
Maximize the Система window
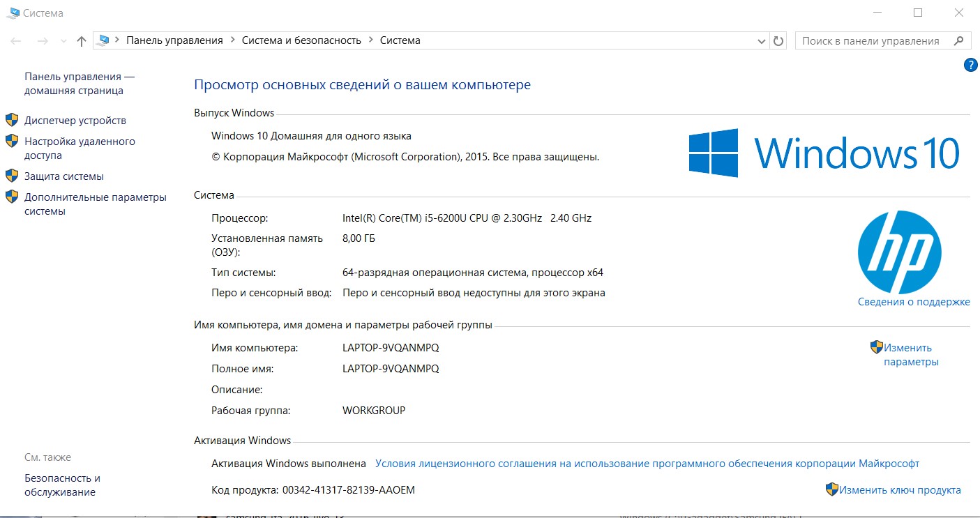[918, 13]
